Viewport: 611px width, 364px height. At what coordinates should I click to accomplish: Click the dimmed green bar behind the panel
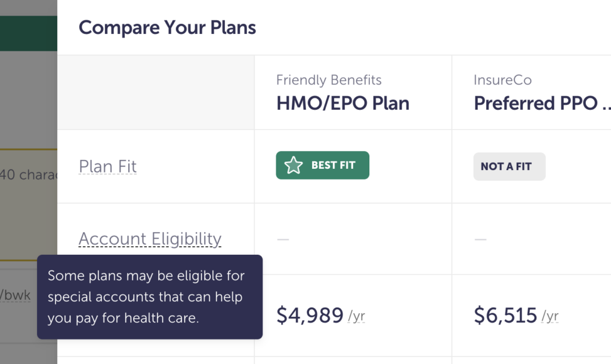[x=28, y=33]
